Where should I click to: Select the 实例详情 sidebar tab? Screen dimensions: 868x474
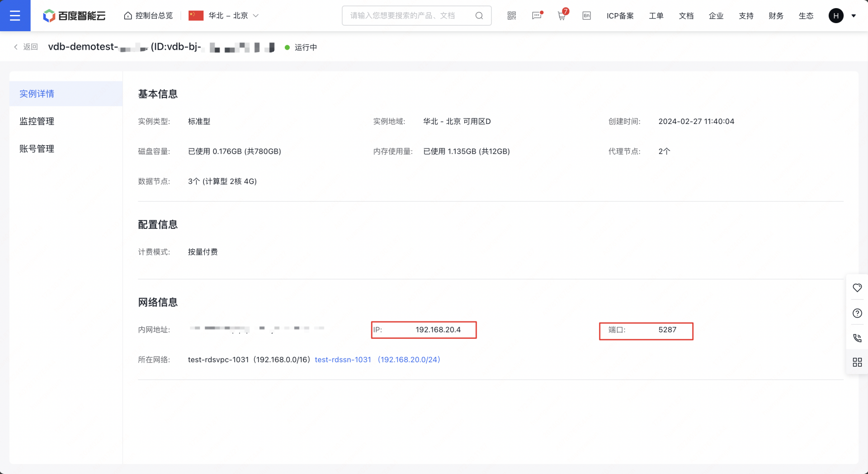(66, 94)
